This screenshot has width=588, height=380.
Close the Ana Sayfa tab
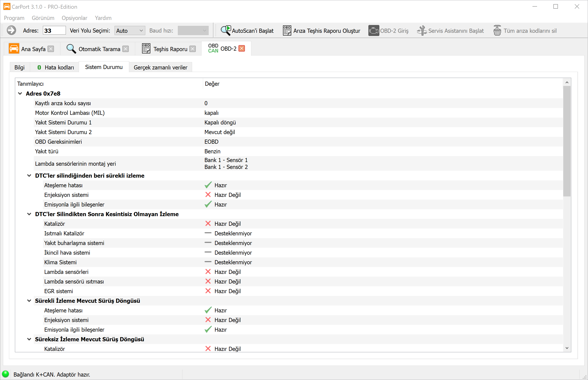[51, 49]
